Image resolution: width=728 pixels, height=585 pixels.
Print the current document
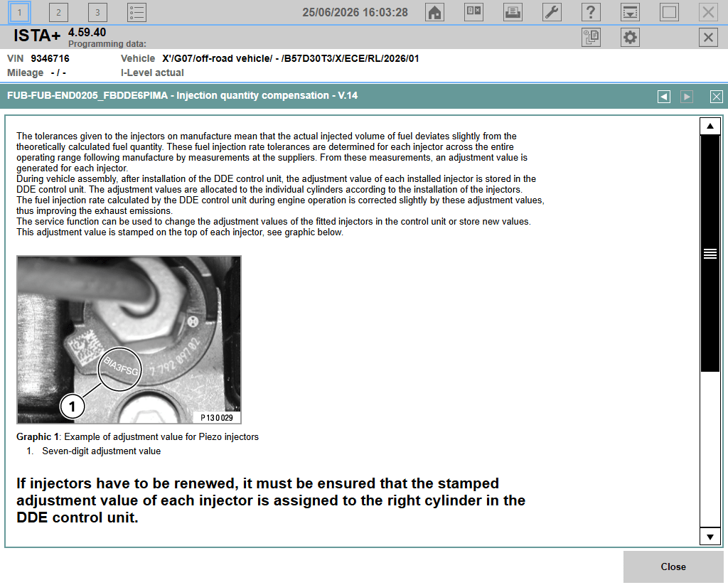pyautogui.click(x=513, y=13)
